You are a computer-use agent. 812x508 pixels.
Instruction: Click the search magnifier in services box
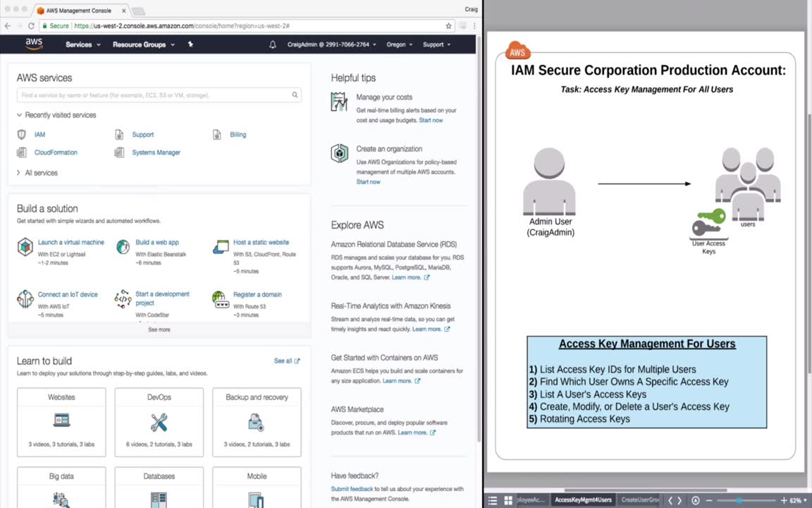(x=295, y=95)
